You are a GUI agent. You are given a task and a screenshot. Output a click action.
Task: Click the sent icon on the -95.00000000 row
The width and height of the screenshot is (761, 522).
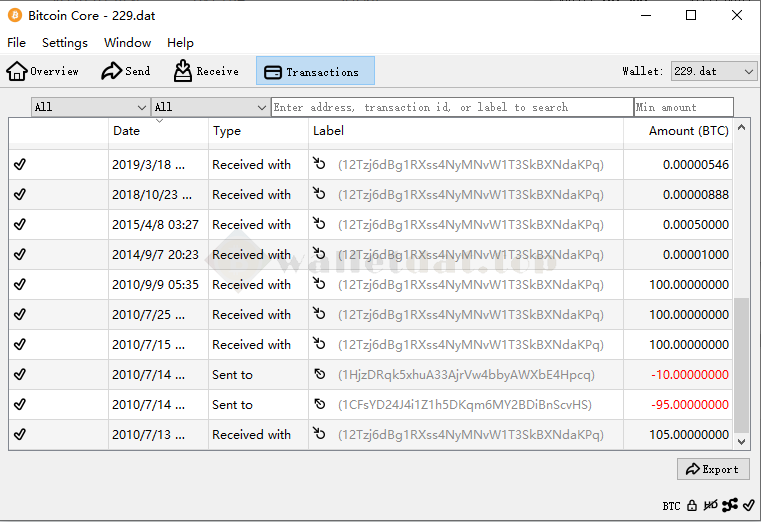[320, 405]
